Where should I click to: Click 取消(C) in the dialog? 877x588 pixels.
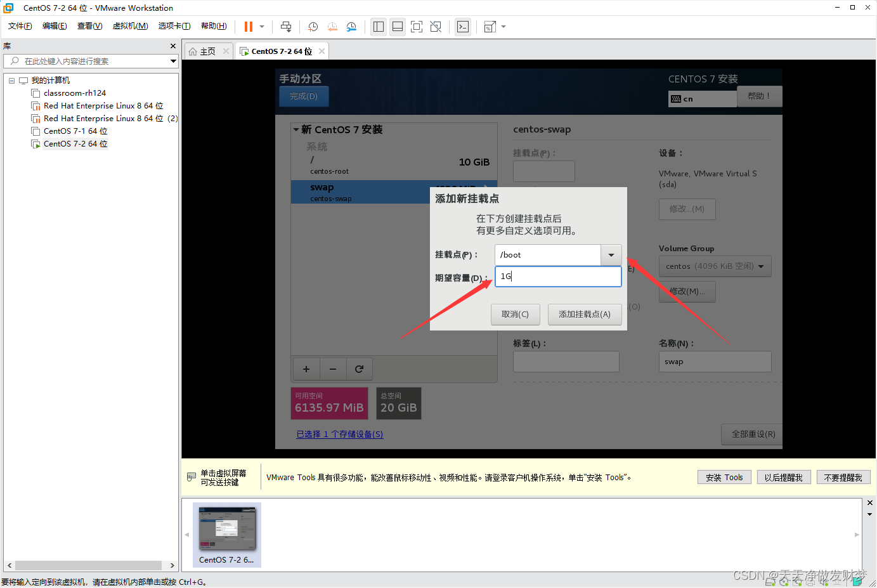click(x=516, y=315)
